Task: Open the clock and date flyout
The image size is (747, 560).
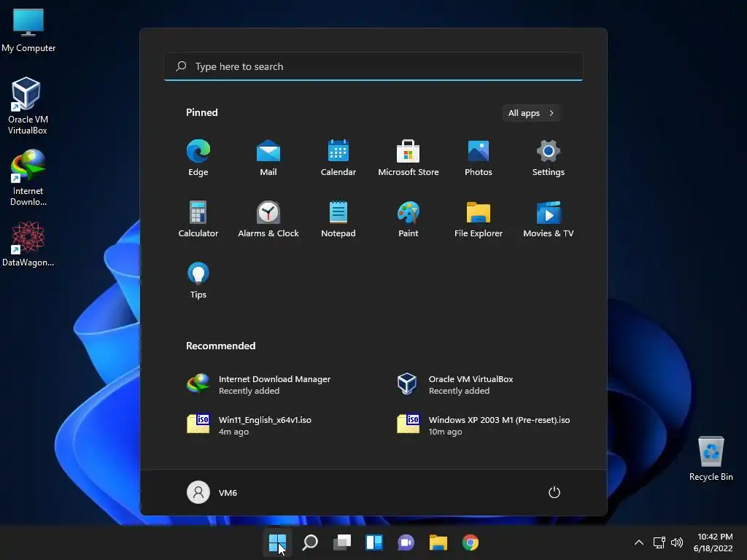Action: click(713, 542)
